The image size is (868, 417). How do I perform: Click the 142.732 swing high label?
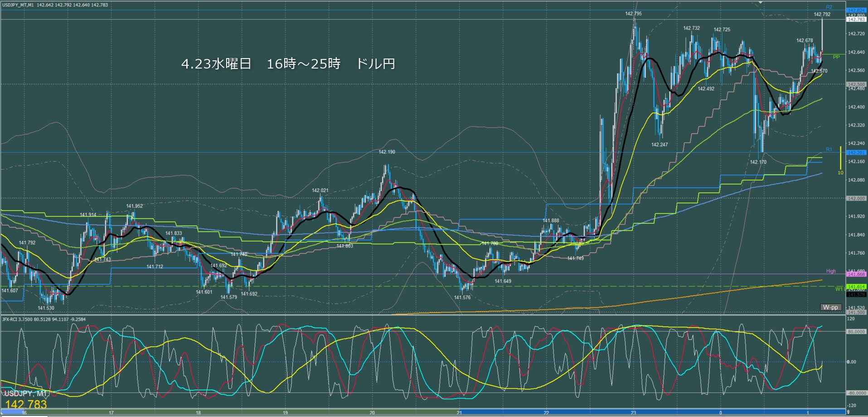691,28
